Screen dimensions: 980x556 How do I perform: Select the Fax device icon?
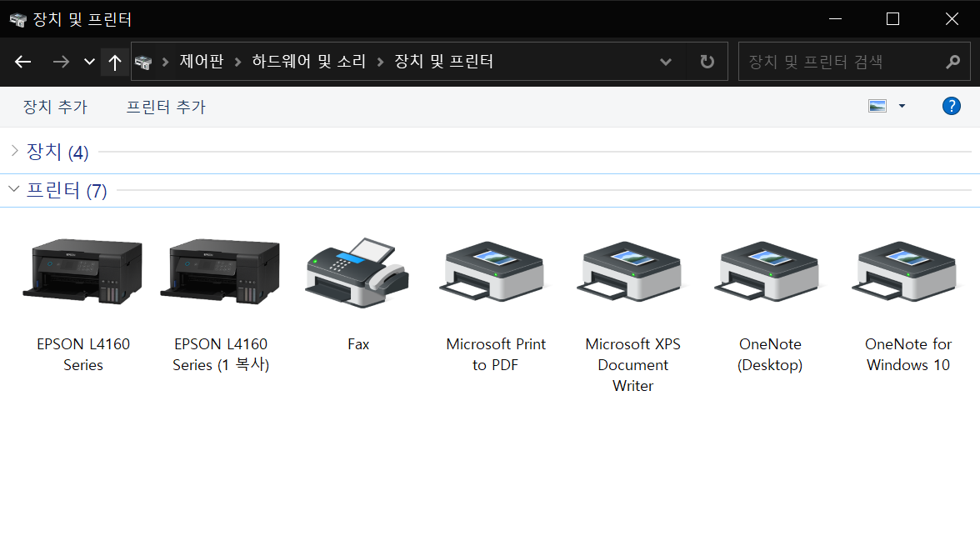[358, 272]
